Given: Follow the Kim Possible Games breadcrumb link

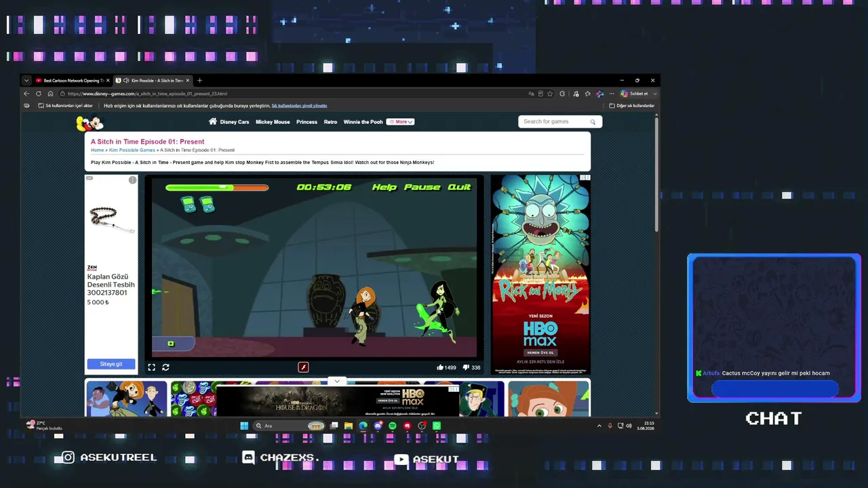Looking at the screenshot, I should [x=132, y=150].
